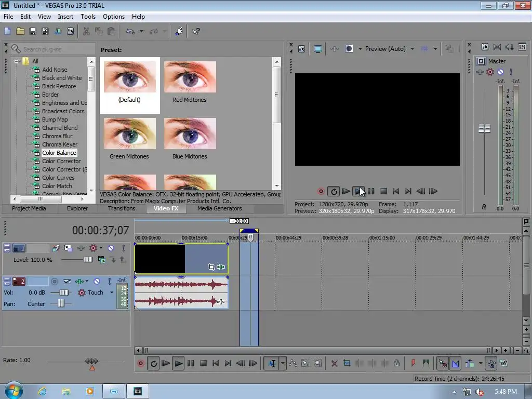Image resolution: width=532 pixels, height=399 pixels.
Task: Click the audio track Pan slider
Action: 60,303
